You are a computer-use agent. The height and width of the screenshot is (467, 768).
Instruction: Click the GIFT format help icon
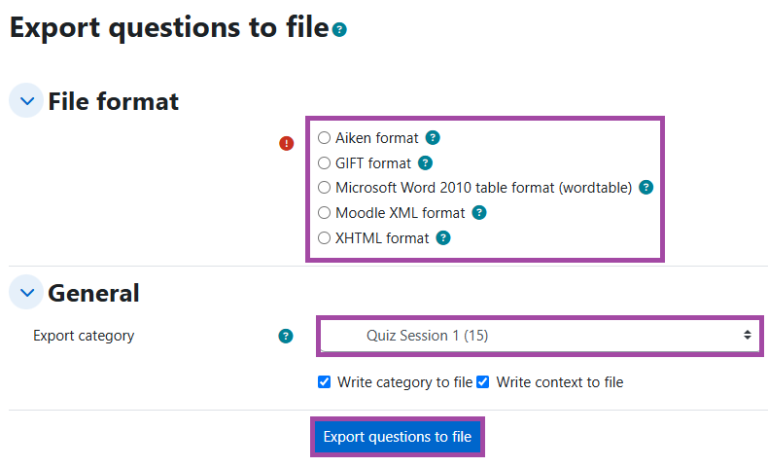tap(425, 163)
